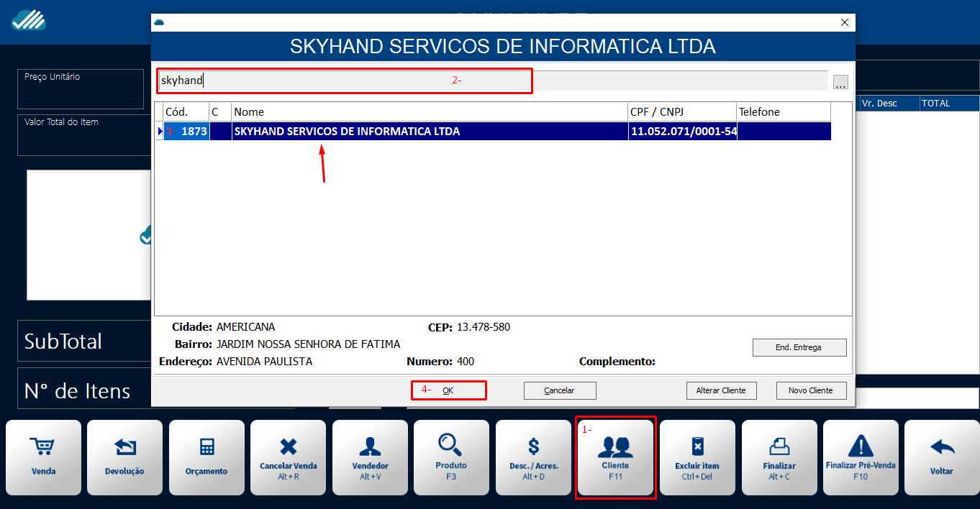The image size is (980, 509).
Task: Select Finalizar Pré-Venda warning icon
Action: click(x=861, y=447)
